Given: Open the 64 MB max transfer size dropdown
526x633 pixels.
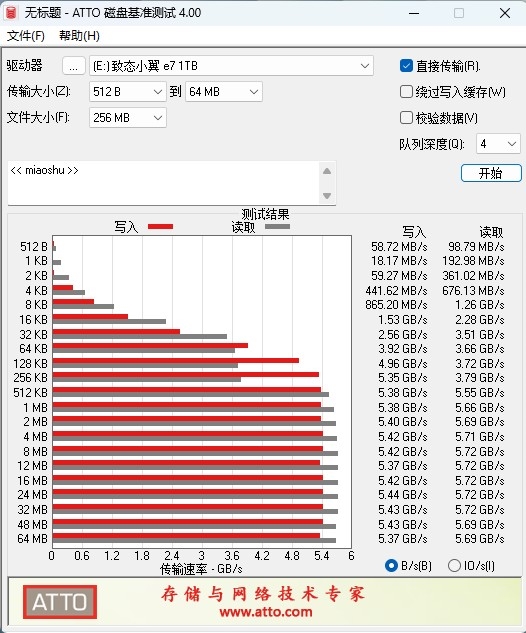Looking at the screenshot, I should click(224, 92).
